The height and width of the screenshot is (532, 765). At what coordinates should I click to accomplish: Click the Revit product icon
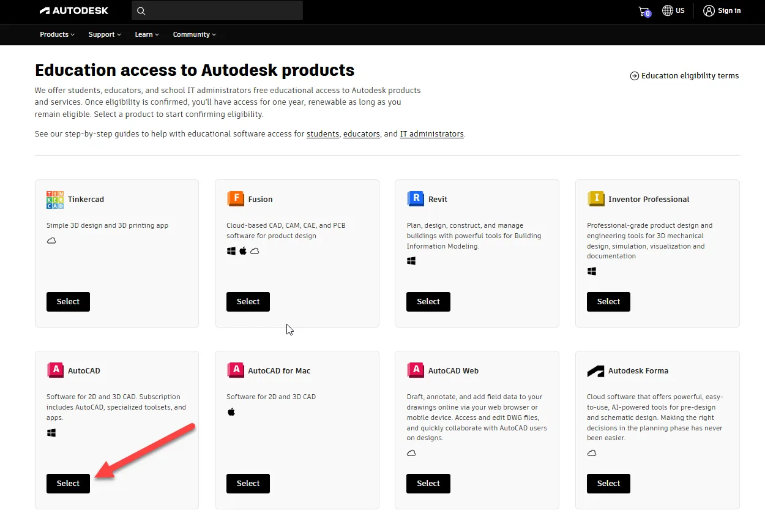coord(415,199)
